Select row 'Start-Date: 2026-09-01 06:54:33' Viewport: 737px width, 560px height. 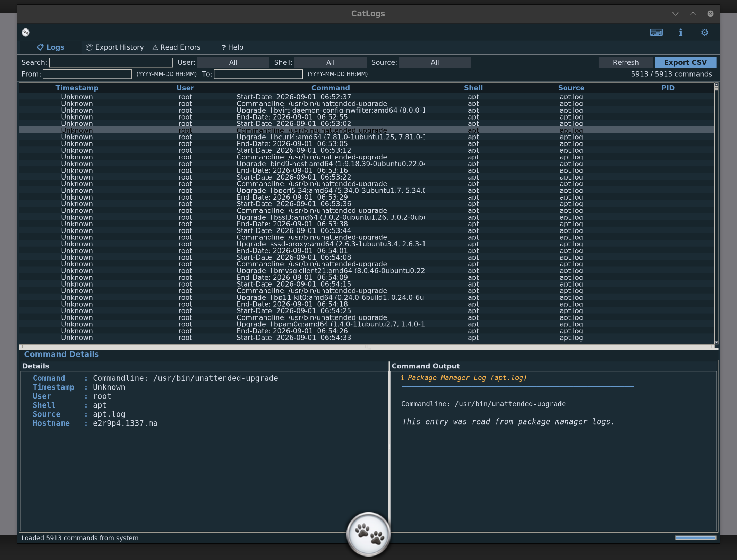click(367, 338)
